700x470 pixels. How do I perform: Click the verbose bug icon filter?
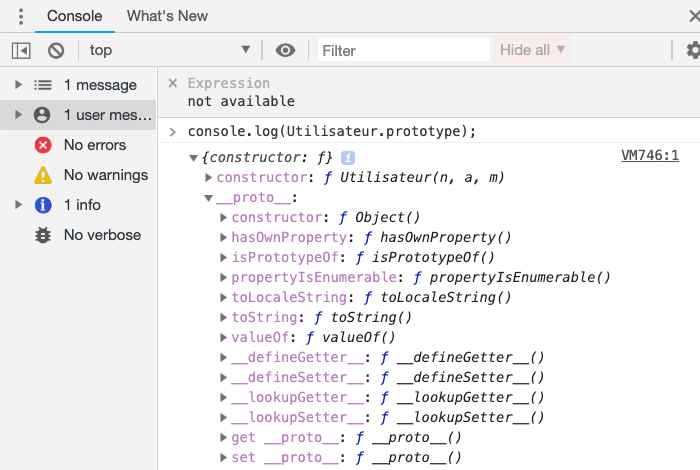tap(43, 235)
